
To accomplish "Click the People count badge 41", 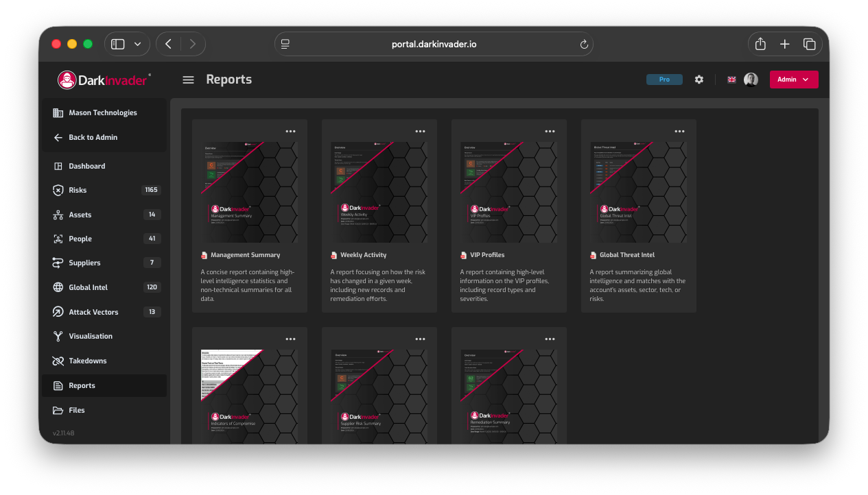I will point(152,239).
